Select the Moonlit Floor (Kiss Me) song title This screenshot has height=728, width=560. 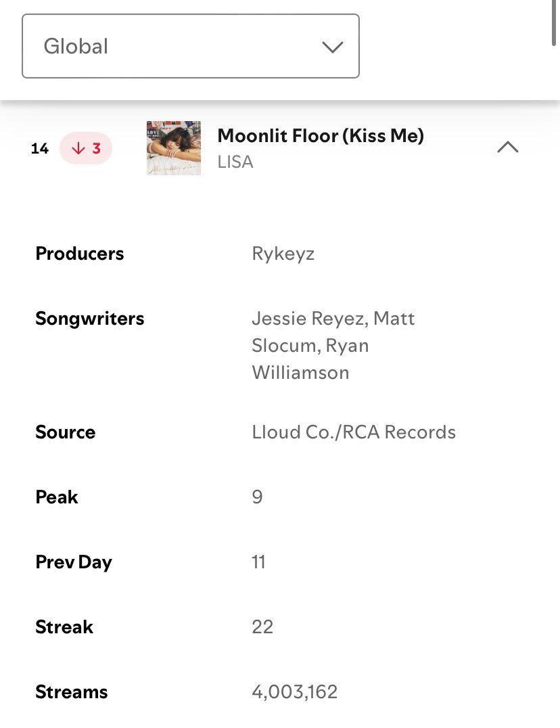click(321, 135)
